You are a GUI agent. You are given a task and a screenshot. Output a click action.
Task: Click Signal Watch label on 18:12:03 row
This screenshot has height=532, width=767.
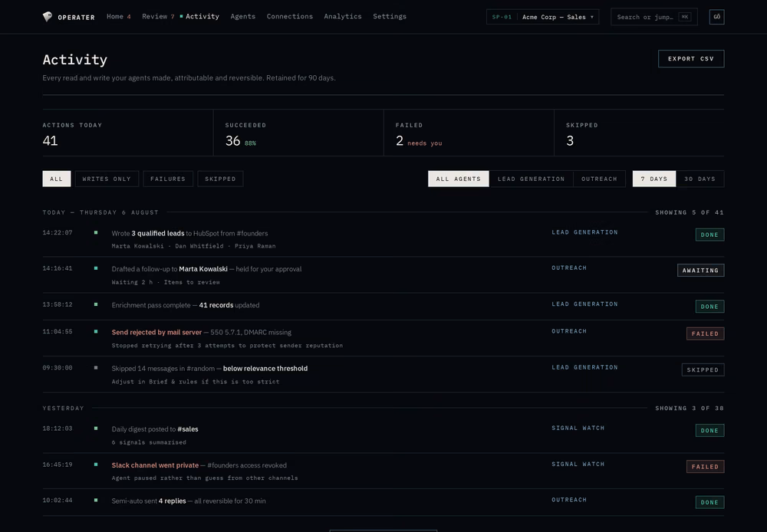pos(578,428)
